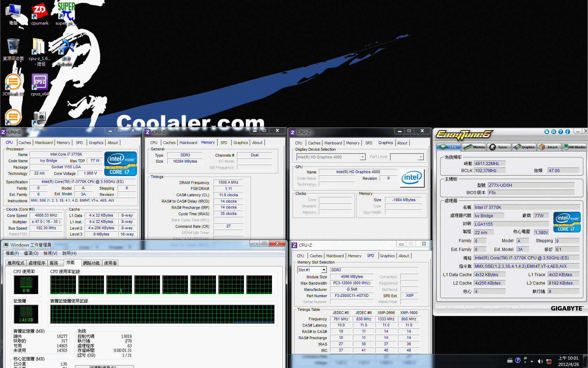
Task: Open the cpumark shortcut icon
Action: [40, 14]
